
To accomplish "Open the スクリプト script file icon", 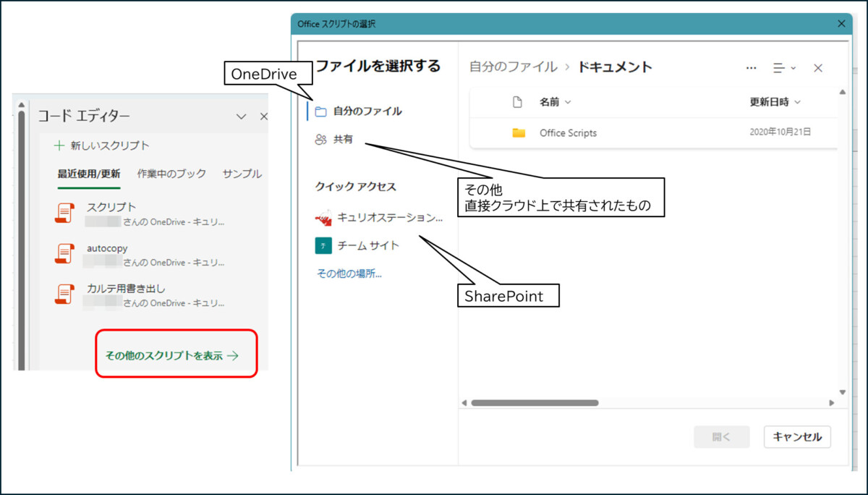I will [65, 213].
